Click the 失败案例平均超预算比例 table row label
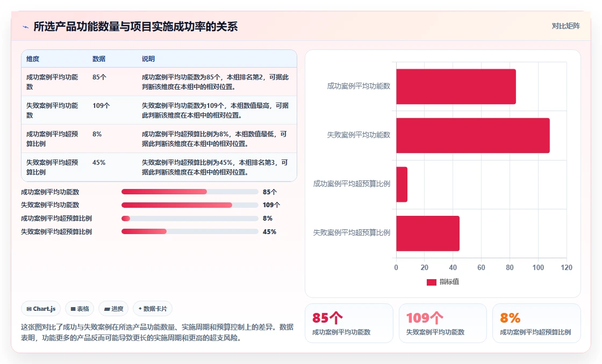602x364 pixels. [x=52, y=167]
